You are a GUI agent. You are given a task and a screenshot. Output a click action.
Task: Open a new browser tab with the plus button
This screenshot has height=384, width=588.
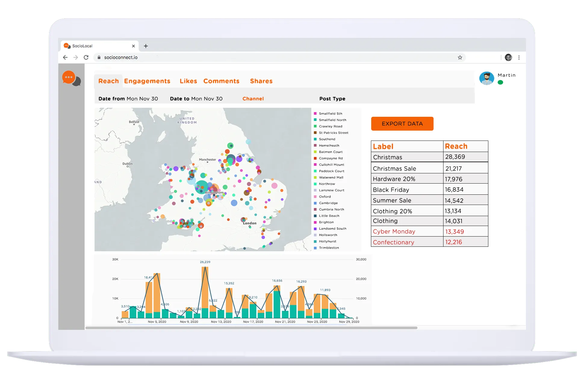coord(146,46)
